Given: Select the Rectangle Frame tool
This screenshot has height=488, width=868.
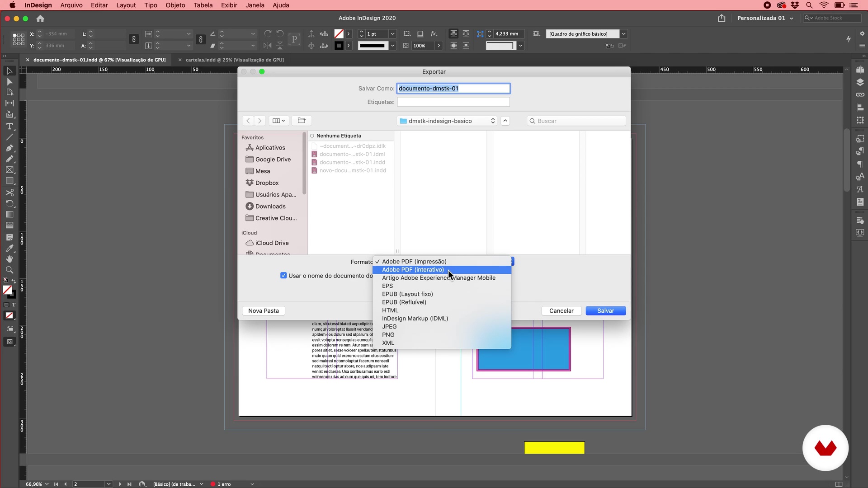Looking at the screenshot, I should coord(9,170).
